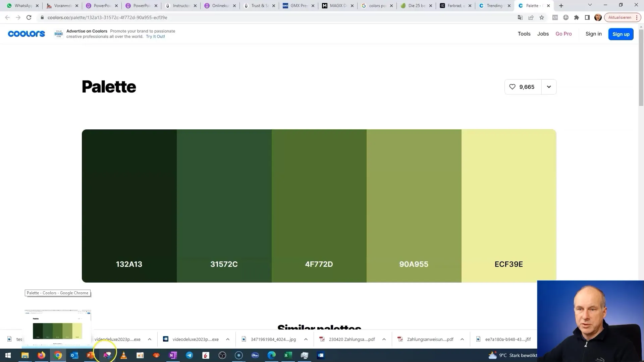The height and width of the screenshot is (362, 644).
Task: Open the Tools menu
Action: point(524,34)
